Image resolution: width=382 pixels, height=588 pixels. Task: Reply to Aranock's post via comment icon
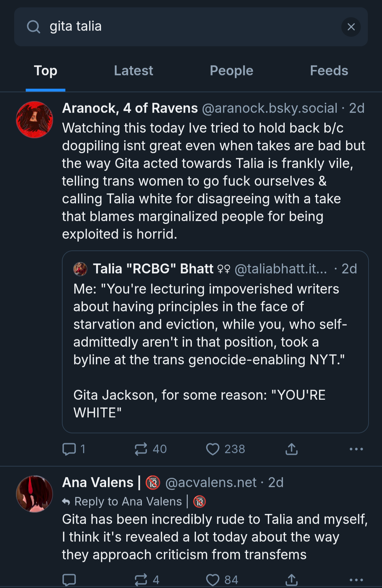point(69,449)
